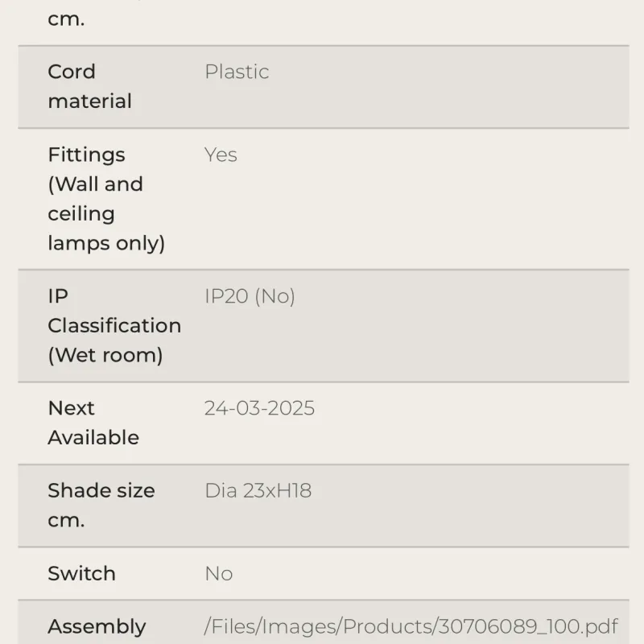Click the "cm." text under Shade size
The height and width of the screenshot is (644, 644).
[x=66, y=520]
